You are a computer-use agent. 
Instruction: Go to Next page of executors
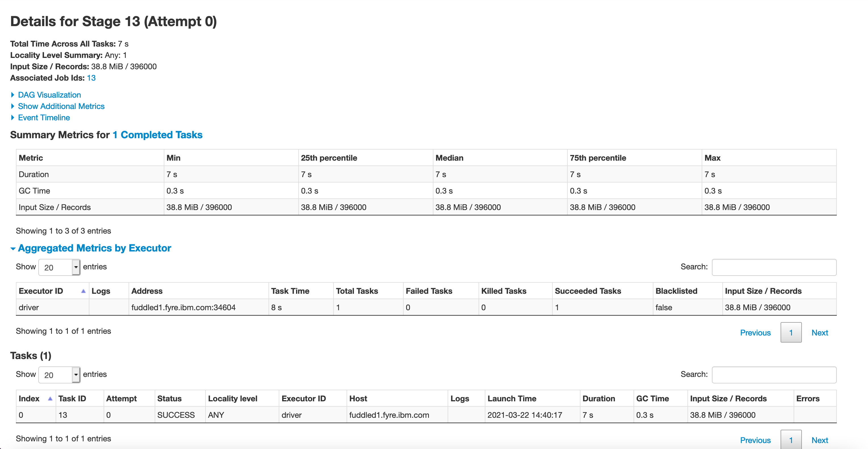[x=819, y=333]
